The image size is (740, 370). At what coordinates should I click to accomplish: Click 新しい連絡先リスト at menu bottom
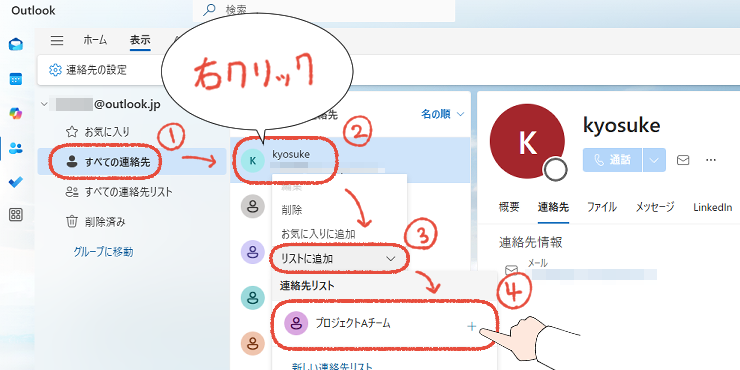[332, 365]
